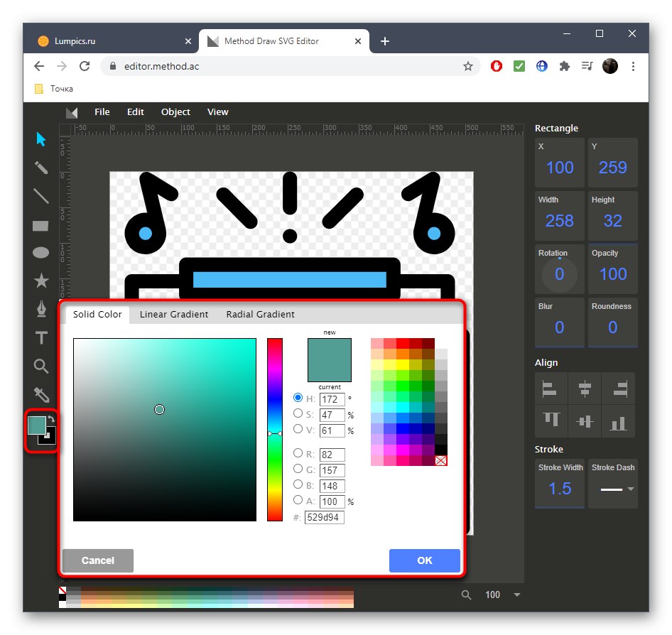Image resolution: width=672 pixels, height=635 pixels.
Task: Select the Pen path tool
Action: [x=41, y=308]
